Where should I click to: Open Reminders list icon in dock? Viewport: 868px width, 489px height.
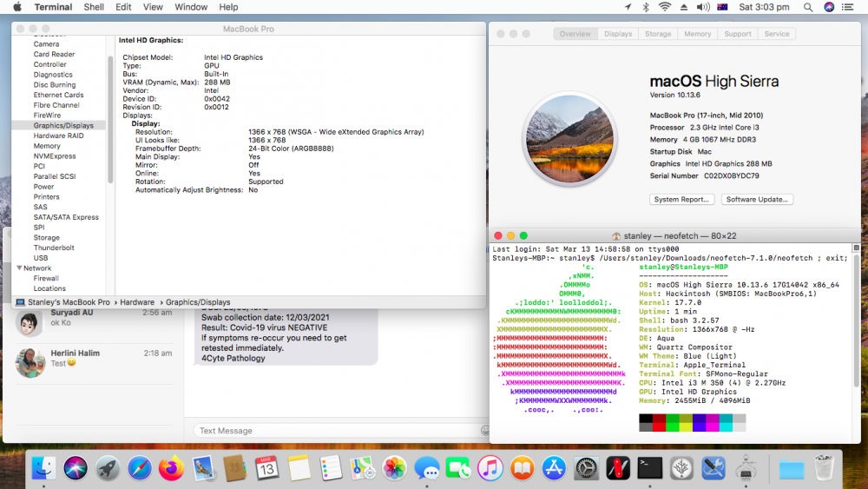click(331, 468)
